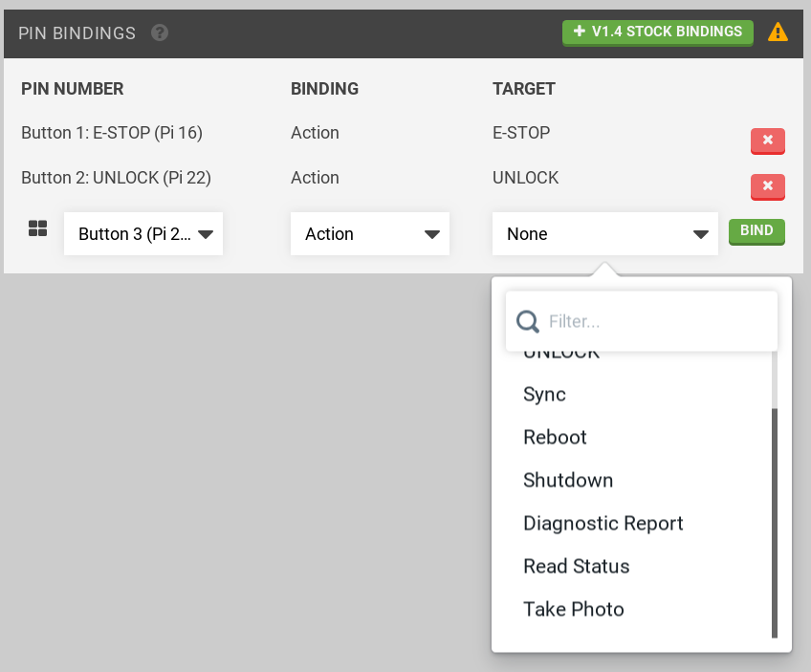Click the grid icon beside Button 3
811x672 pixels.
38,228
